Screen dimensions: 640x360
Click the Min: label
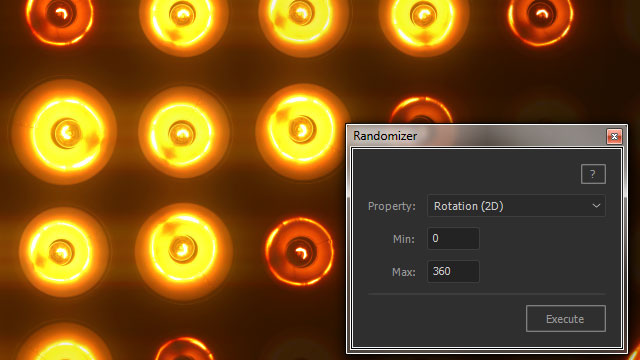click(404, 239)
